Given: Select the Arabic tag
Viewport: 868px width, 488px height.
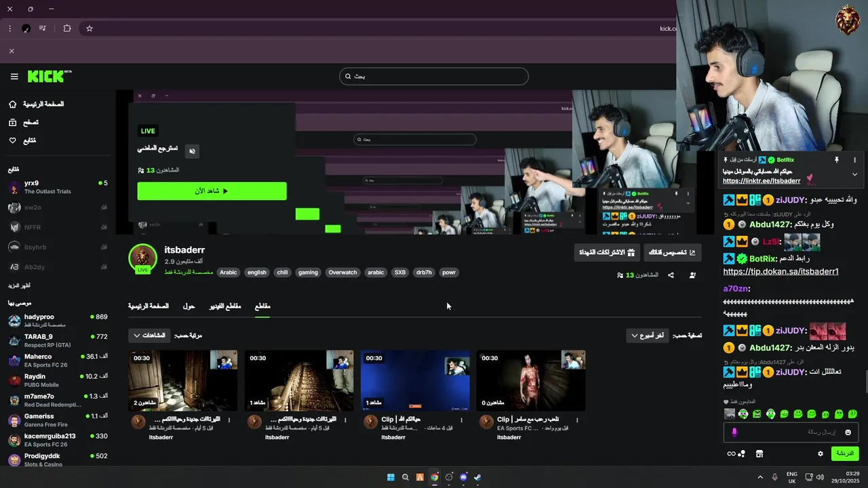Looking at the screenshot, I should tap(229, 272).
